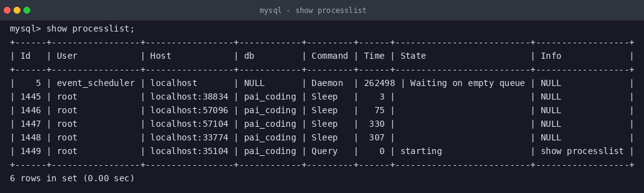Click the Id cell '1447'
Image resolution: width=644 pixels, height=193 pixels.
[x=31, y=124]
